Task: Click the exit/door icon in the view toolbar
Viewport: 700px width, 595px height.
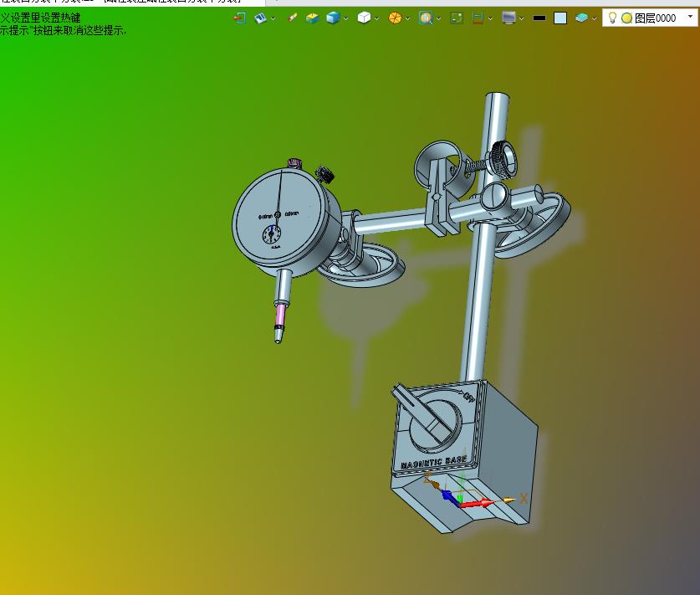Action: click(240, 18)
